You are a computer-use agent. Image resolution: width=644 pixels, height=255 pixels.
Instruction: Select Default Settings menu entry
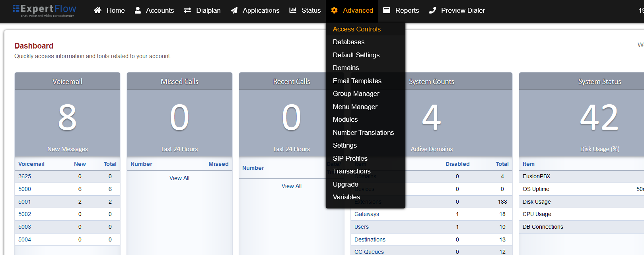[356, 55]
